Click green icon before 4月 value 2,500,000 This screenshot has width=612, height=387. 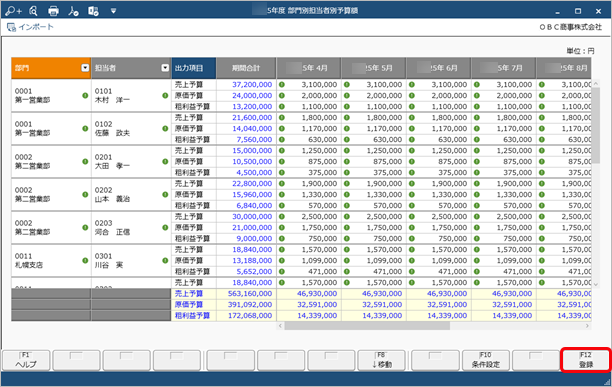click(282, 217)
